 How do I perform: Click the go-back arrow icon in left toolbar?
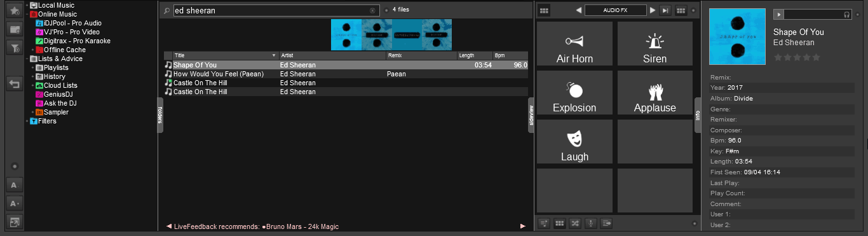tap(15, 83)
